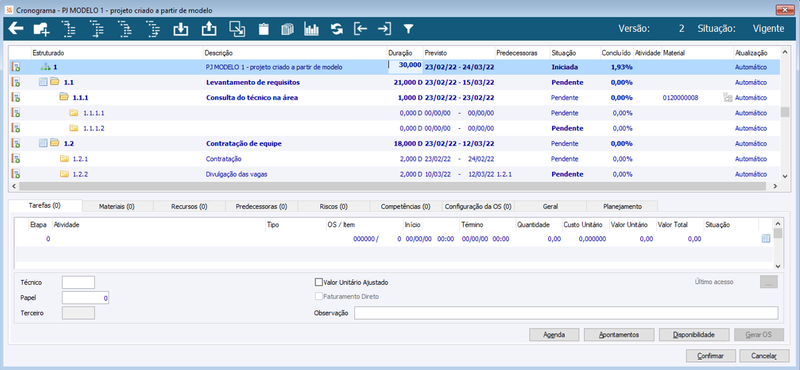This screenshot has height=370, width=800.
Task: Click the schedule grid horizontal scrollbar
Action: click(x=394, y=186)
